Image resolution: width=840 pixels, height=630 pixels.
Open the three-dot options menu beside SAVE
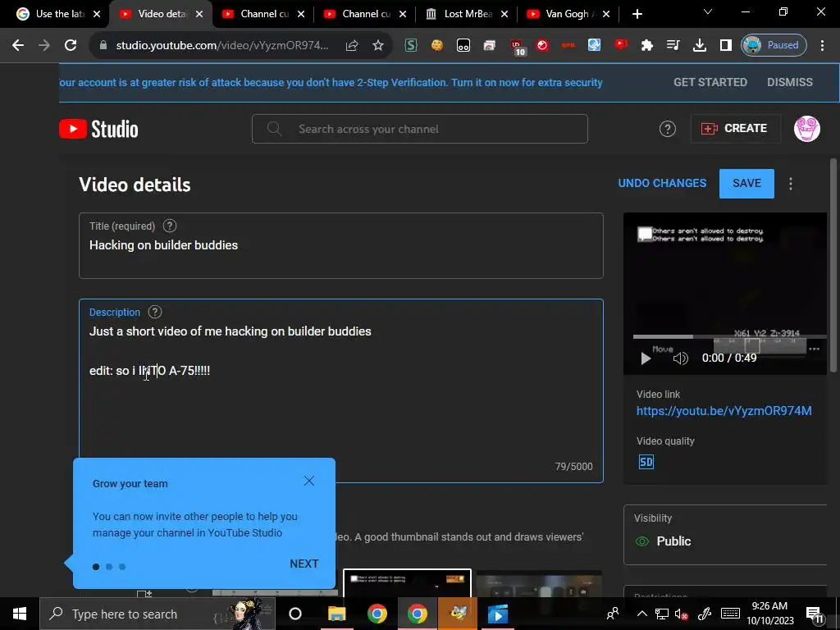pos(791,184)
